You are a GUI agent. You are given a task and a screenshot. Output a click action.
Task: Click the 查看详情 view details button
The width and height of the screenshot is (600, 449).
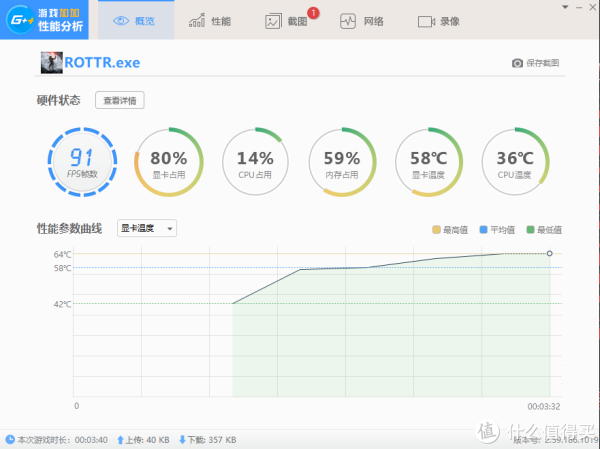[120, 100]
